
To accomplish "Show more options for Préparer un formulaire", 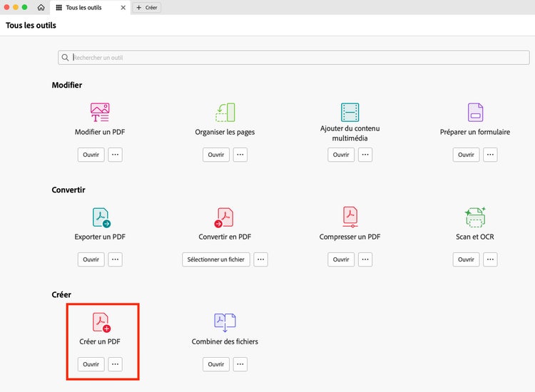I will pyautogui.click(x=490, y=155).
